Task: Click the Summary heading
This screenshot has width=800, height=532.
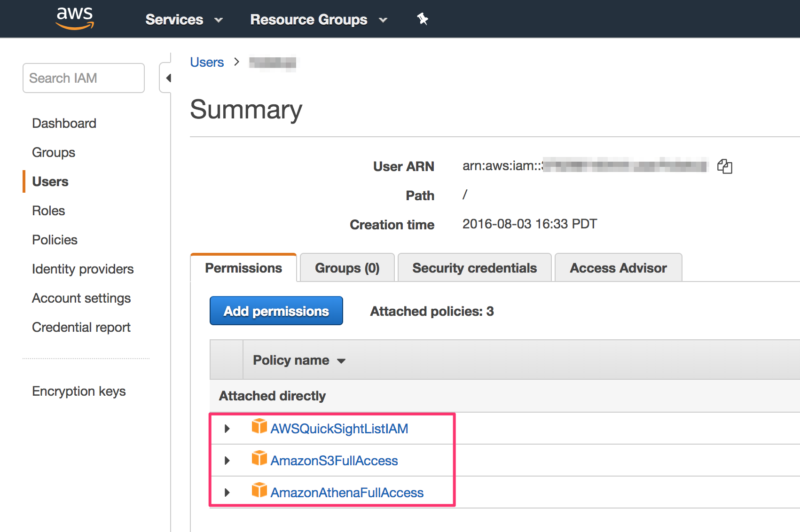Action: point(246,110)
